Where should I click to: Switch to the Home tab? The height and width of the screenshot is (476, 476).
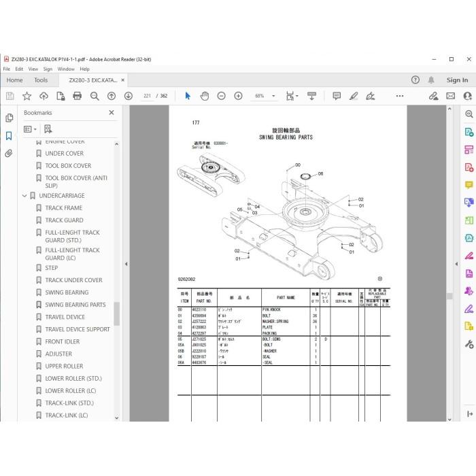(14, 80)
